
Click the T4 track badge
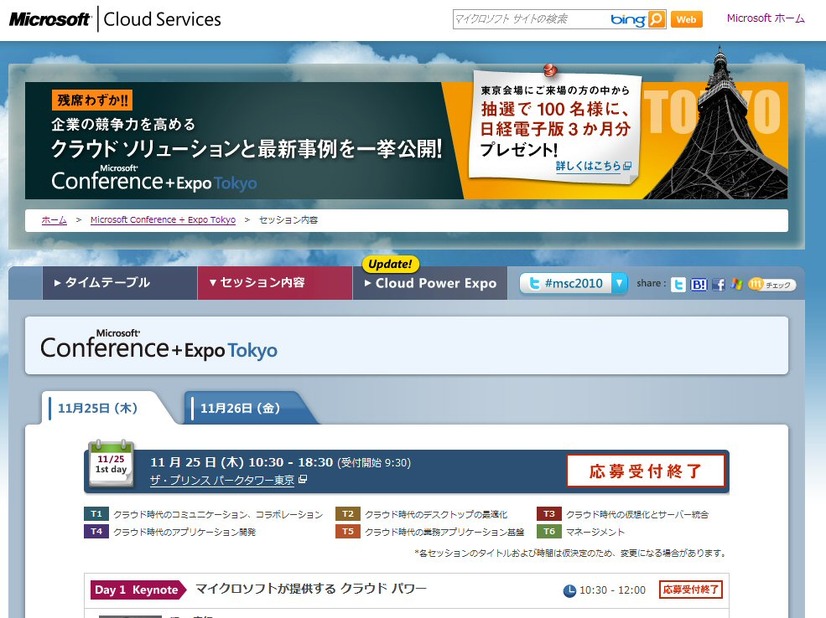[96, 532]
